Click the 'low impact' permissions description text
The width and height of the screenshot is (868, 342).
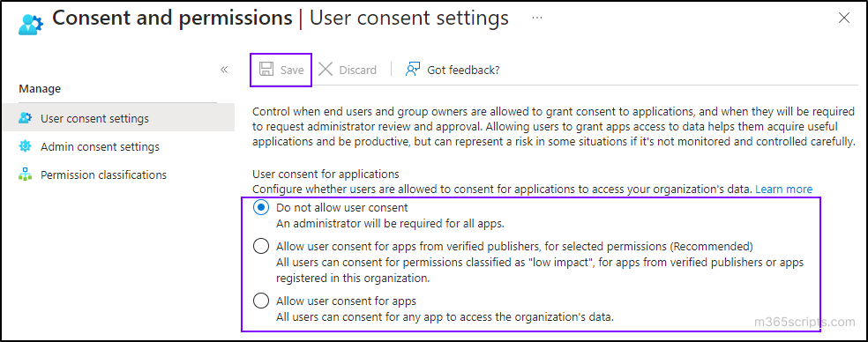coord(540,270)
